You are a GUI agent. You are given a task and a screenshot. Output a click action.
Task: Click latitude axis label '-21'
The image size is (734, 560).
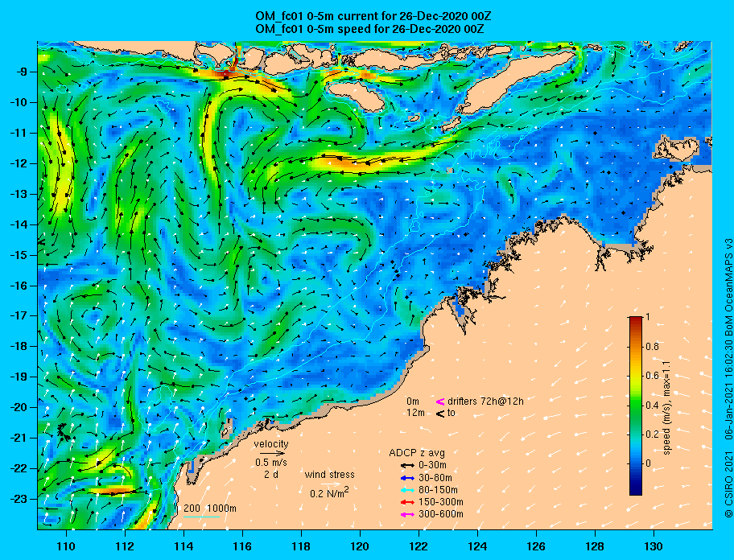[18, 439]
